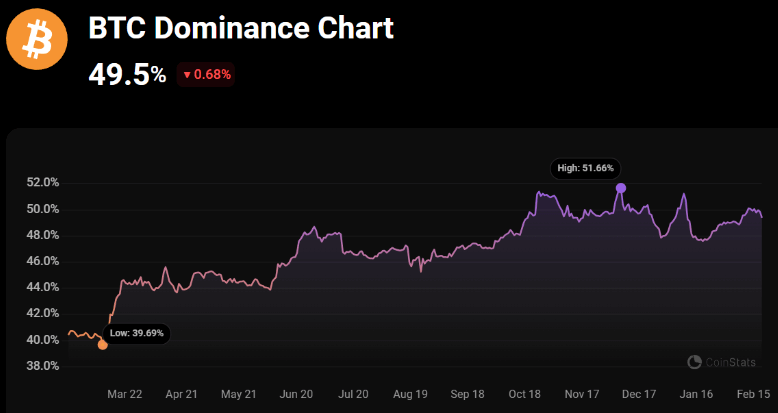Click the Dec 17 date label
778x413 pixels.
[x=641, y=394]
